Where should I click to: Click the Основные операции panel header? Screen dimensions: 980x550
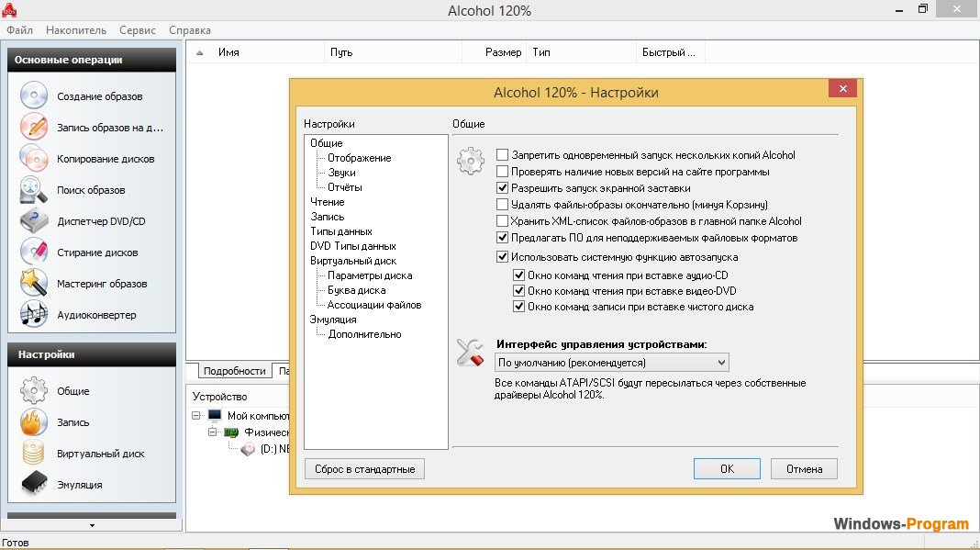click(91, 60)
